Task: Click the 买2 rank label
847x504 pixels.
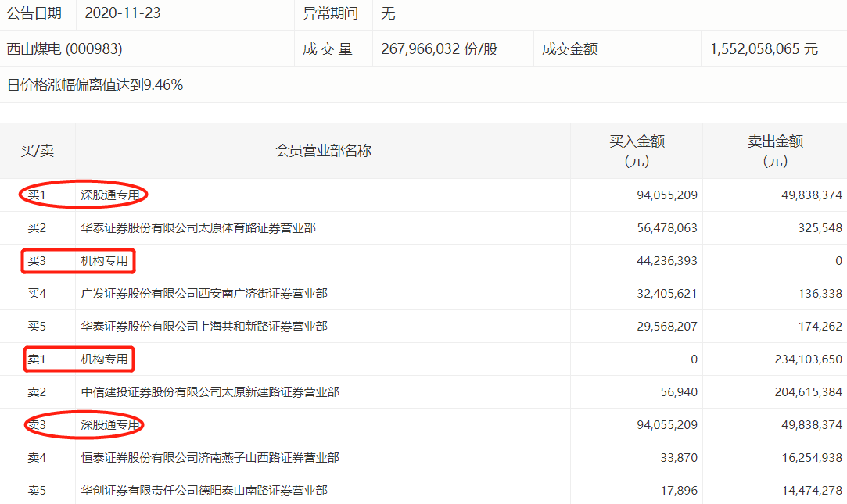Action: pyautogui.click(x=37, y=227)
